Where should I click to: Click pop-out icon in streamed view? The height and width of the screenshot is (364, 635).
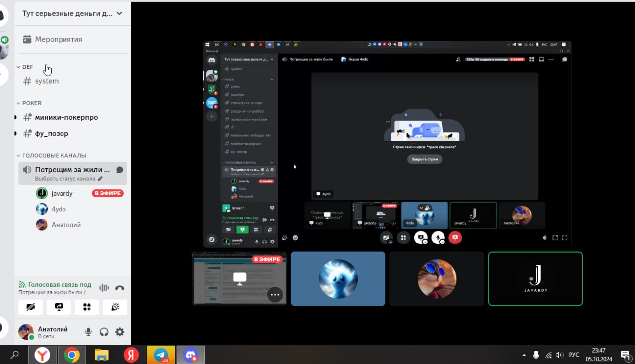[x=555, y=238]
